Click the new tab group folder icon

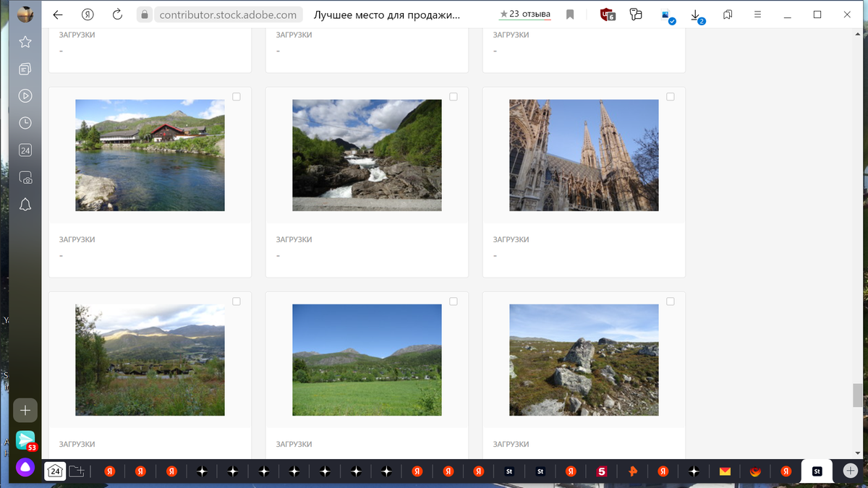tap(77, 471)
